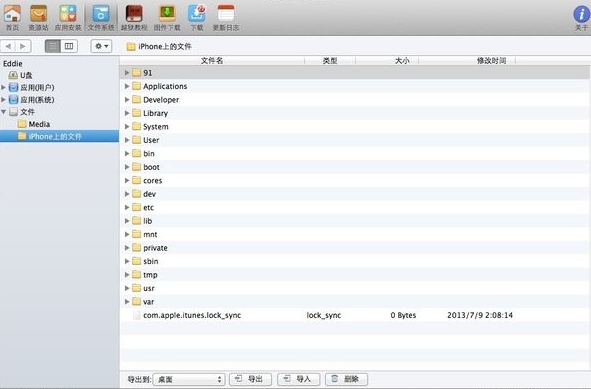Viewport: 591px width, 389px height.
Task: Open the 更新日志 changelog icon
Action: [226, 17]
